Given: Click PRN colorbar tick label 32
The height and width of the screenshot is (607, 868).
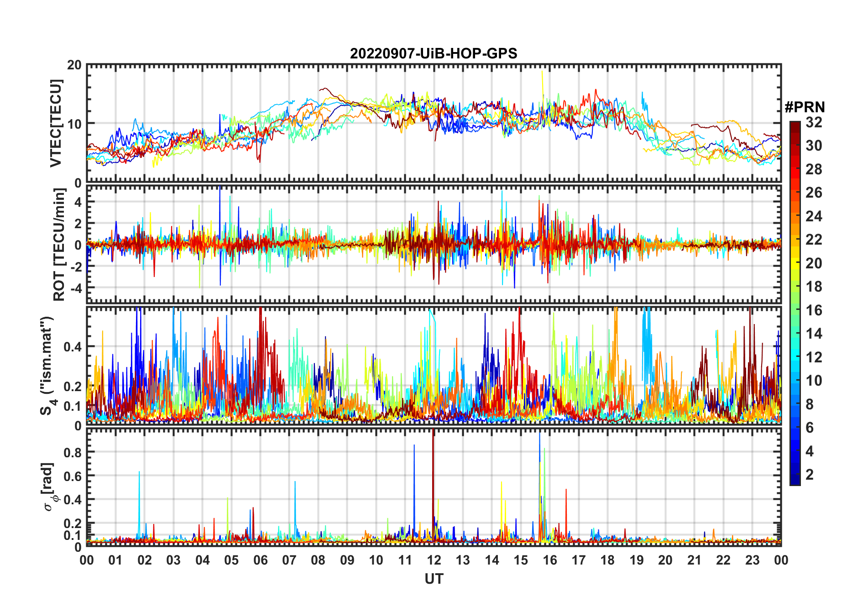Looking at the screenshot, I should pyautogui.click(x=814, y=122).
